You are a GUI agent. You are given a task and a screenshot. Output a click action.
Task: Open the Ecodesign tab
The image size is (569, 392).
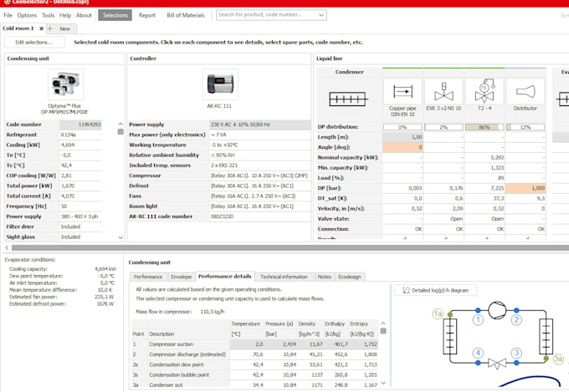click(x=350, y=277)
